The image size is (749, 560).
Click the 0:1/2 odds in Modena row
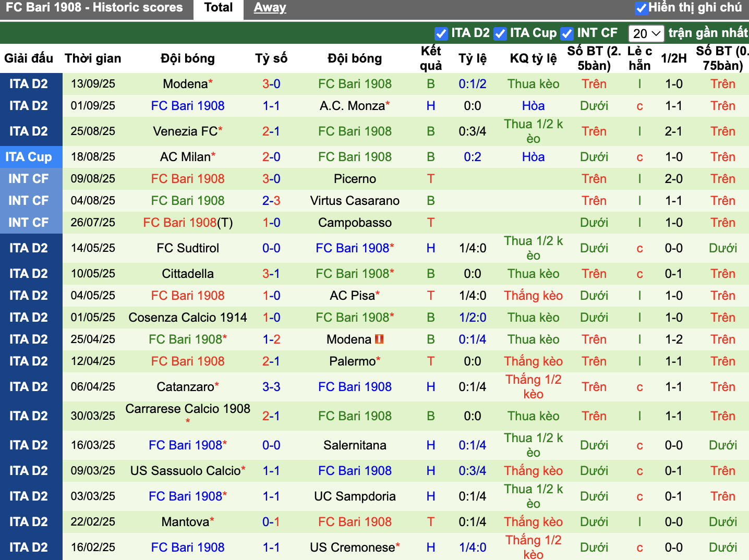tap(473, 84)
